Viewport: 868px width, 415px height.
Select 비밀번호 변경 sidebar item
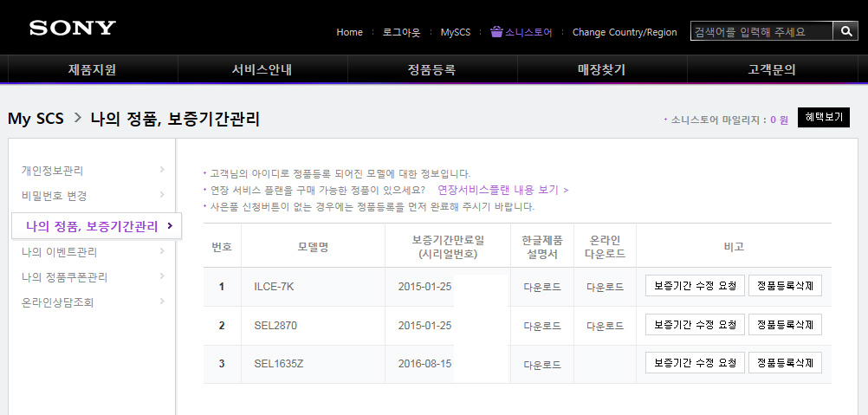[55, 196]
